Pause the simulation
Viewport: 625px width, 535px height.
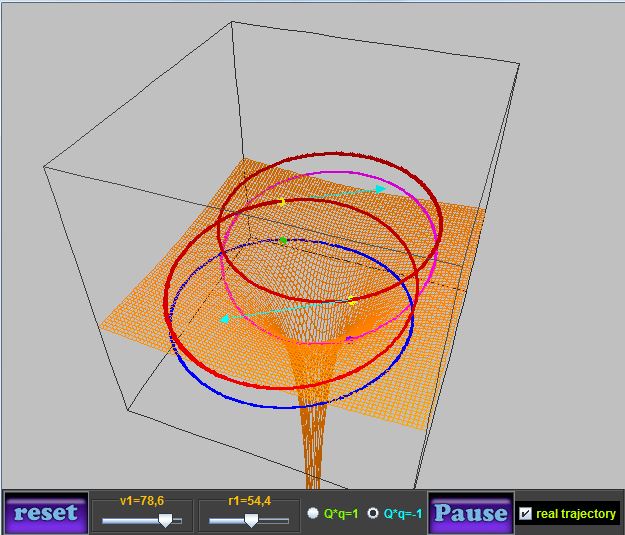tap(470, 513)
